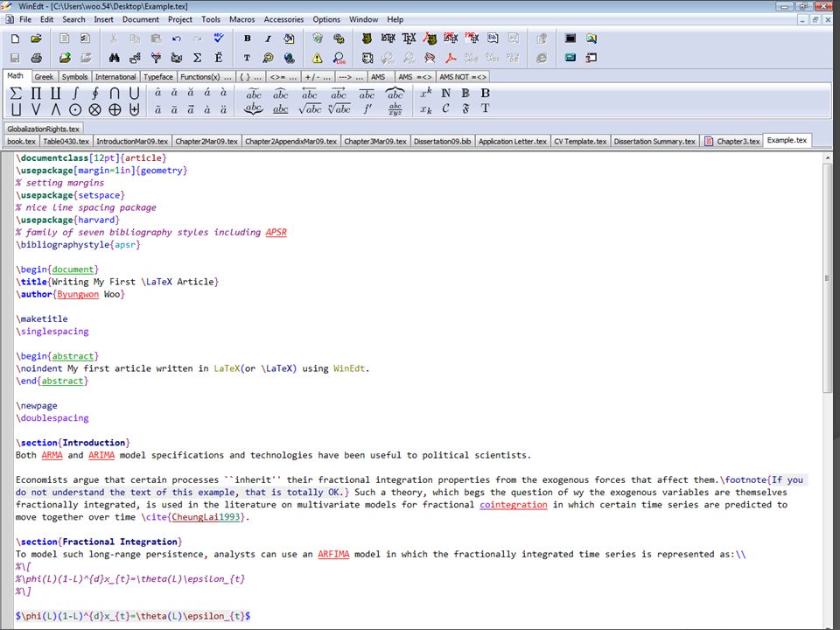Viewport: 840px width, 630px height.
Task: Click the Ë international characters icon
Action: [x=219, y=58]
